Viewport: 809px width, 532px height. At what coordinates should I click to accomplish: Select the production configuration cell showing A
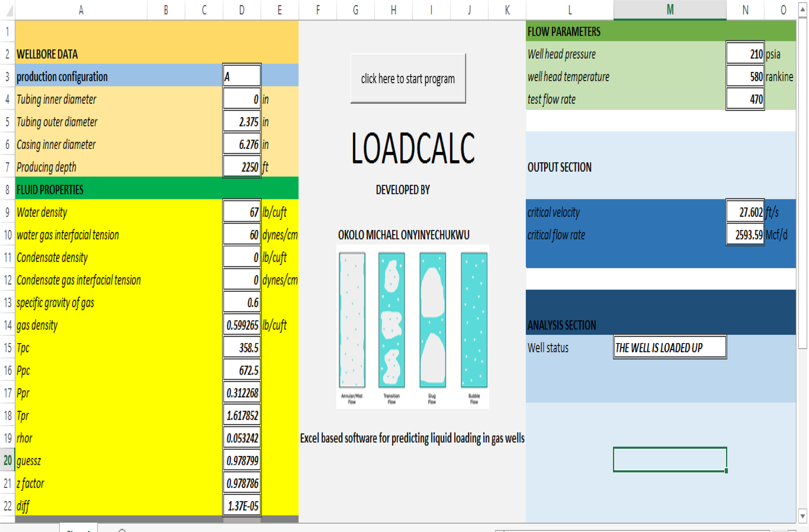point(241,76)
